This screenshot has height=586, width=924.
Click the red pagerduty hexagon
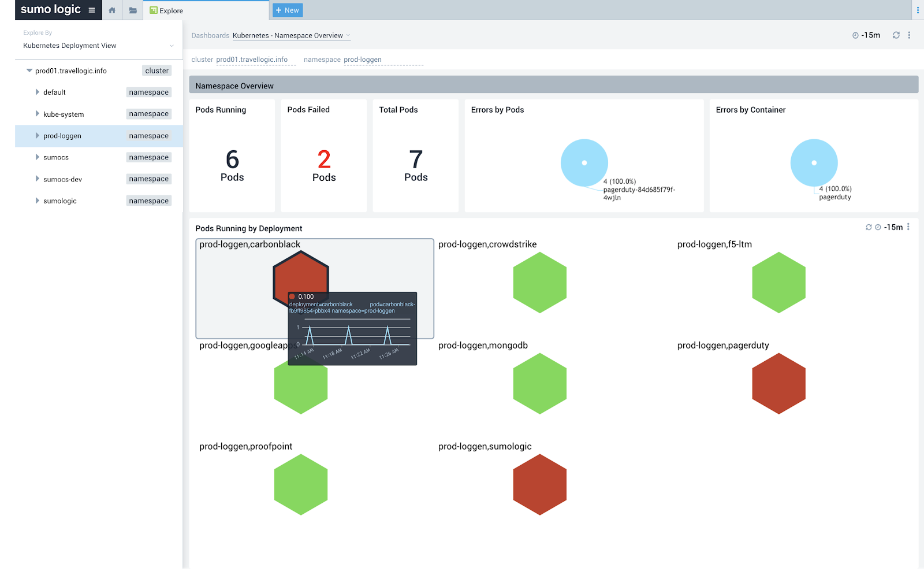click(x=779, y=384)
